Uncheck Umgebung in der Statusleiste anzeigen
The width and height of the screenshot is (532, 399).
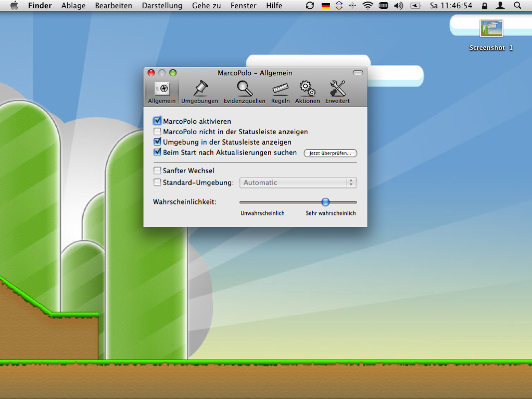(x=157, y=141)
